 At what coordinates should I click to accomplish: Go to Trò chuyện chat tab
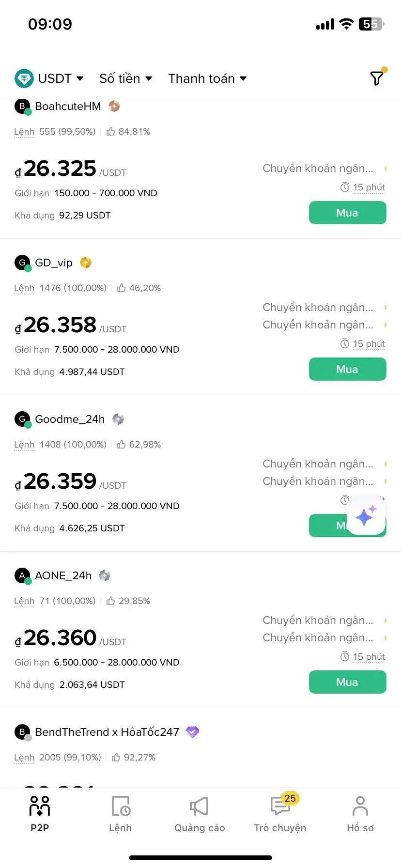pos(280,814)
